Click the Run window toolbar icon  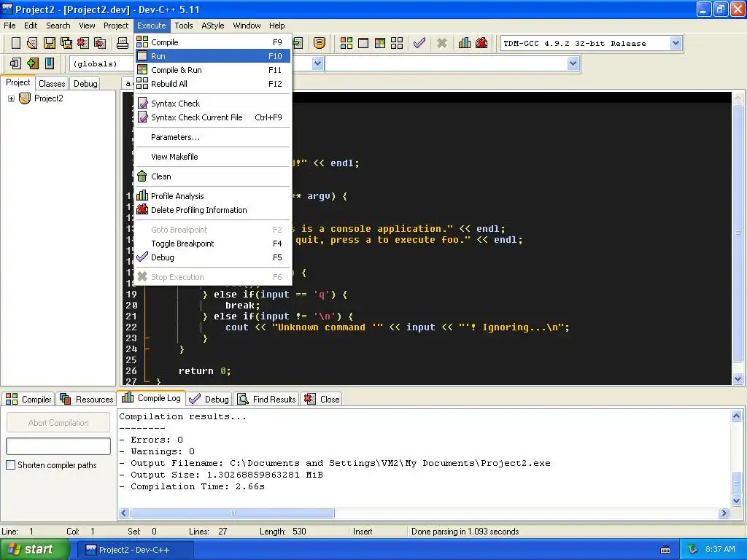coord(363,43)
